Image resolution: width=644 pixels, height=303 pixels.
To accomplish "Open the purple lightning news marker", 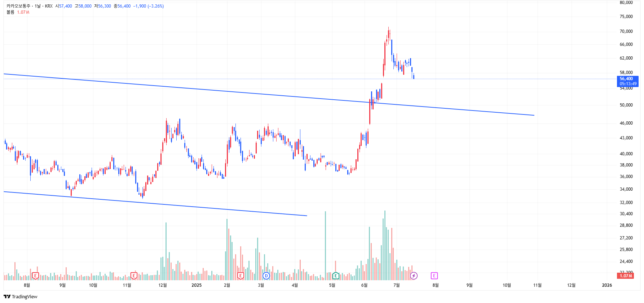I will click(414, 276).
